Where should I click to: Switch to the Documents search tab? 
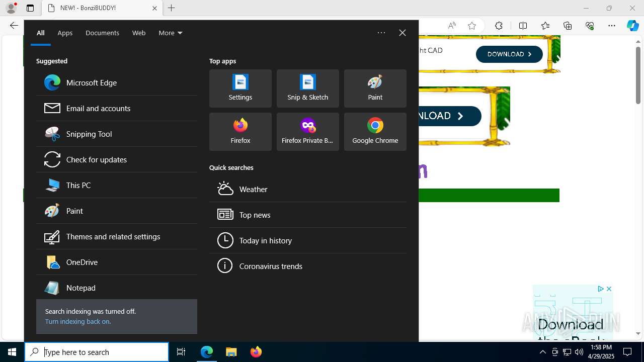(x=102, y=33)
